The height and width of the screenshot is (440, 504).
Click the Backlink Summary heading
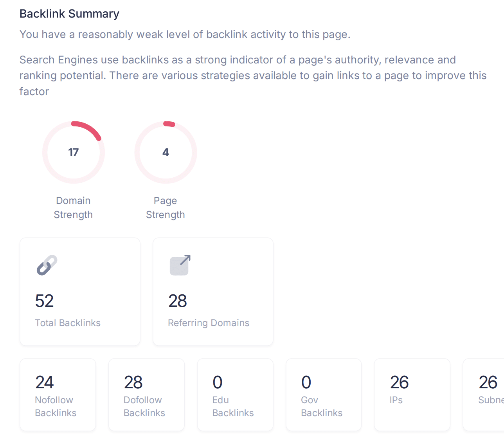tap(69, 14)
